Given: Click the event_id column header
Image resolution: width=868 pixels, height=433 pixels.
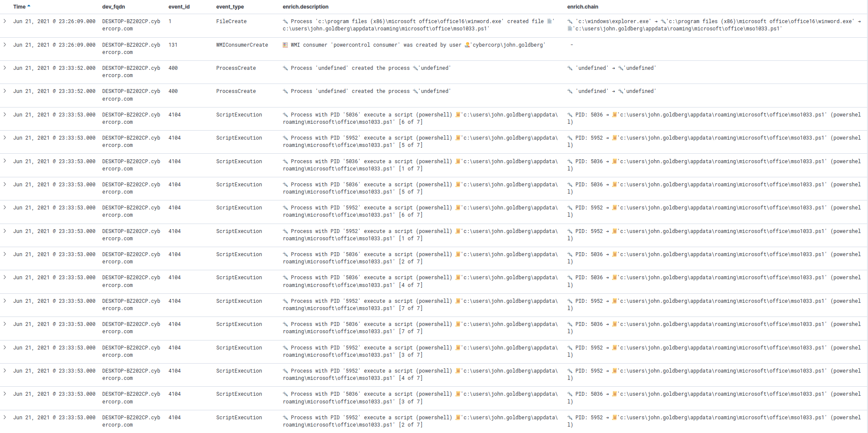Looking at the screenshot, I should pos(179,7).
